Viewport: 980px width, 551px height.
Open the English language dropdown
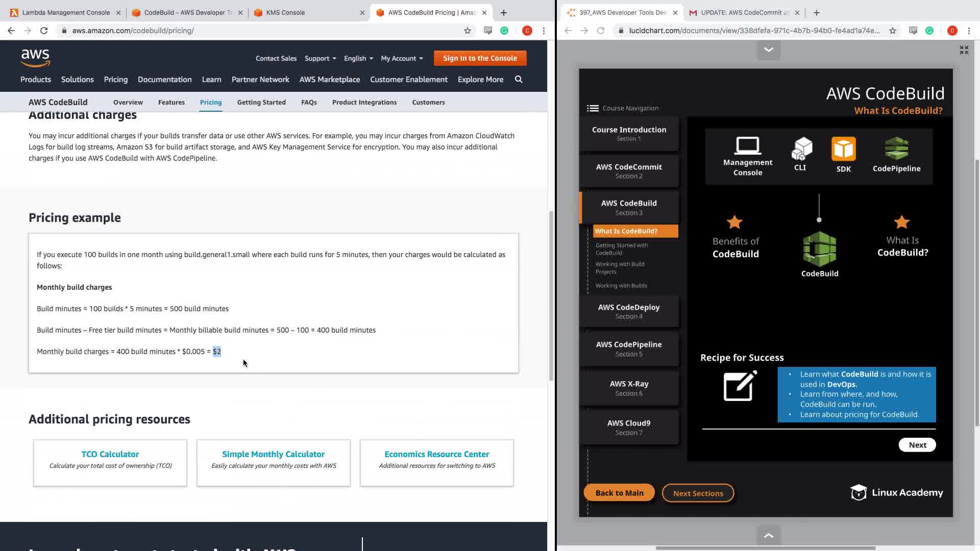[x=358, y=58]
